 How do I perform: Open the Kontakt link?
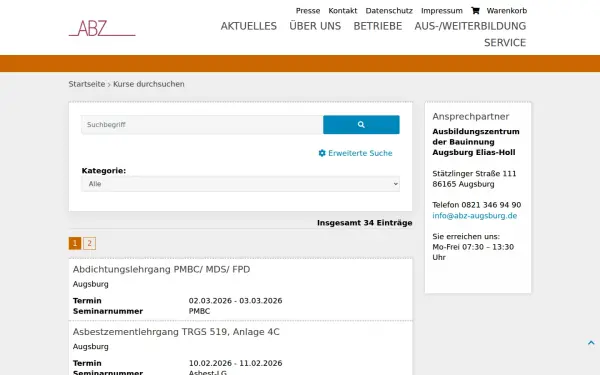[x=342, y=11]
